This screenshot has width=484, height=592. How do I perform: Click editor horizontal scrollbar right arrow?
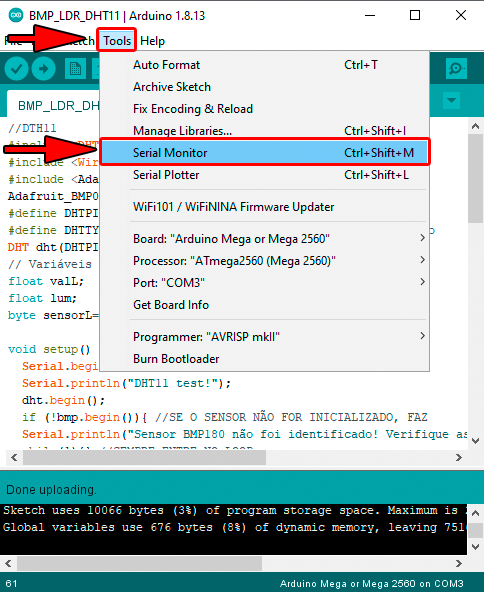[459, 458]
